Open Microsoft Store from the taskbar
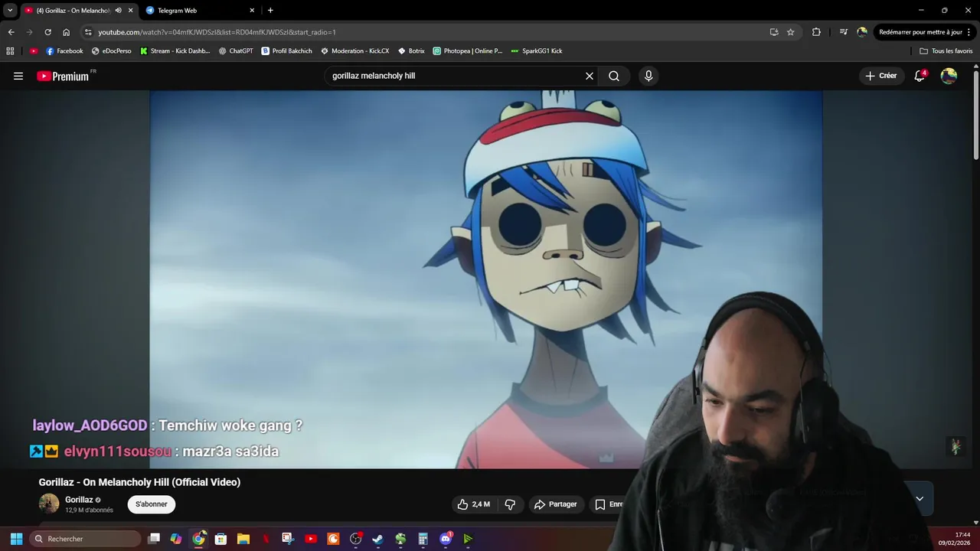The height and width of the screenshot is (551, 980). coord(220,539)
